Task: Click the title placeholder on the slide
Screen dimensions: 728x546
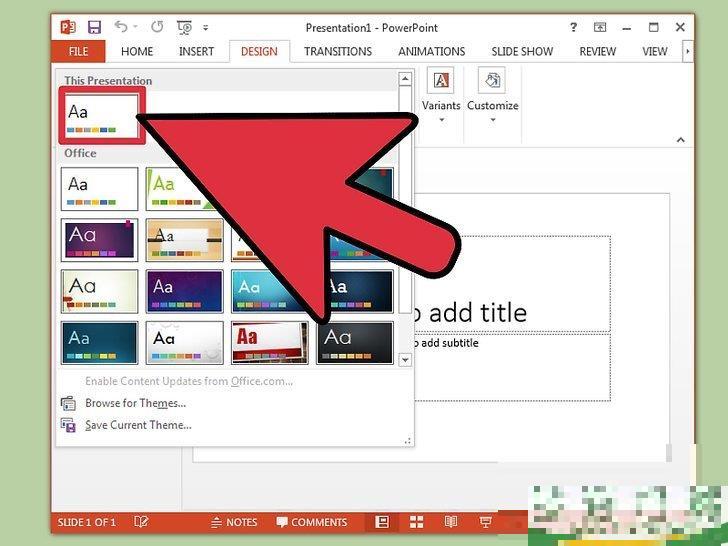Action: (512, 284)
